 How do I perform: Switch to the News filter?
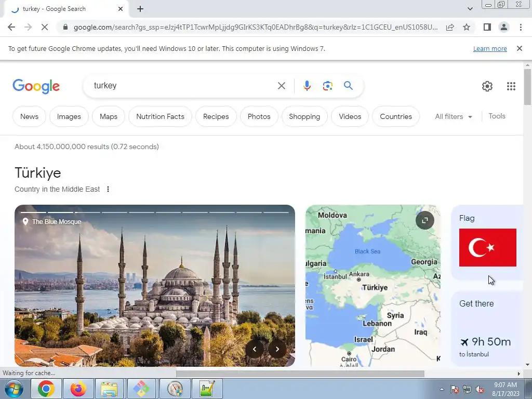click(29, 116)
